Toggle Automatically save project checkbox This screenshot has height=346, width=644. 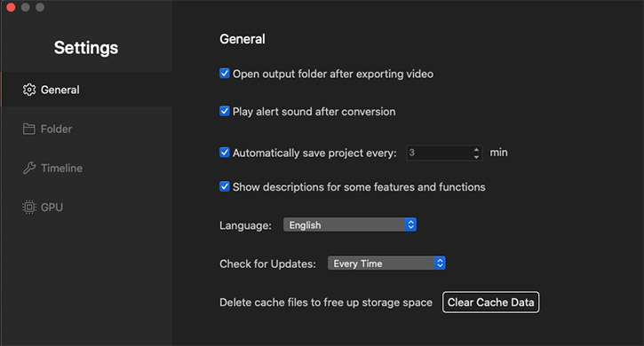pyautogui.click(x=224, y=153)
